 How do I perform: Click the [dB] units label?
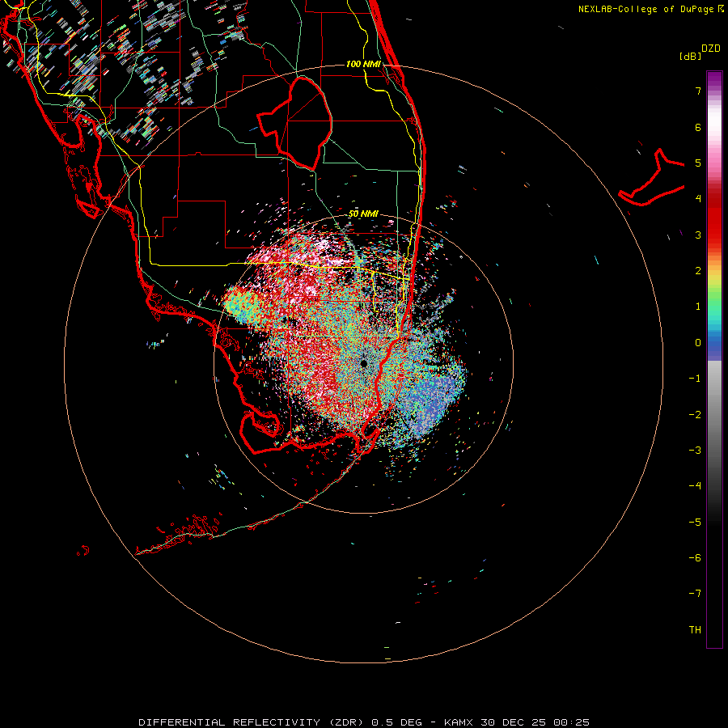(x=690, y=56)
